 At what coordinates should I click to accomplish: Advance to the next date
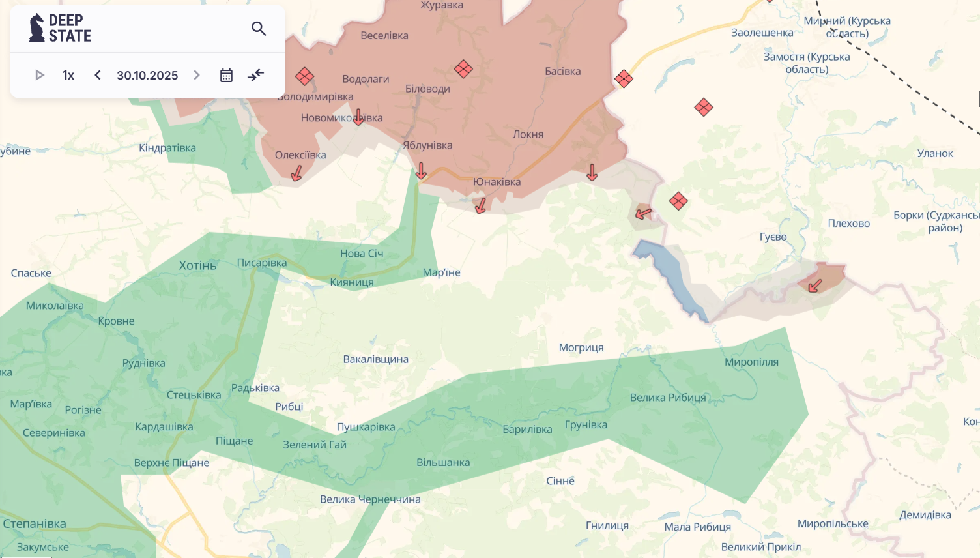click(197, 75)
